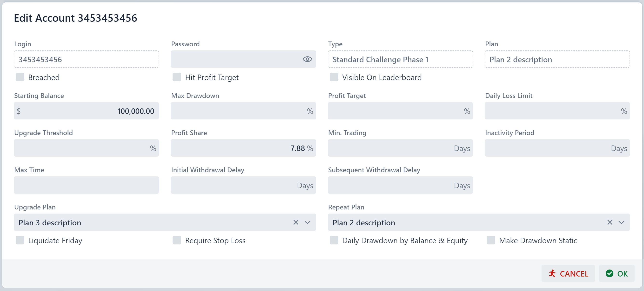Screen dimensions: 644x291
Task: Toggle Visible On Leaderboard checkbox
Action: click(334, 77)
